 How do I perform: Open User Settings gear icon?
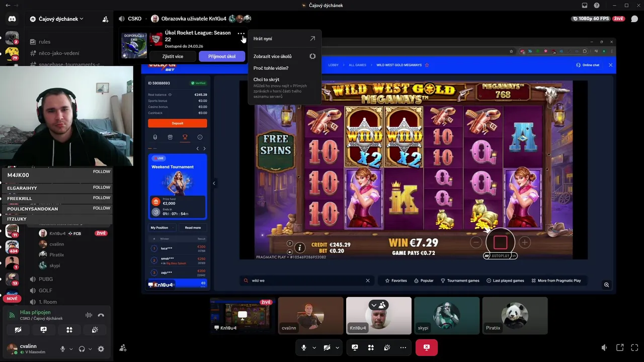point(101,349)
